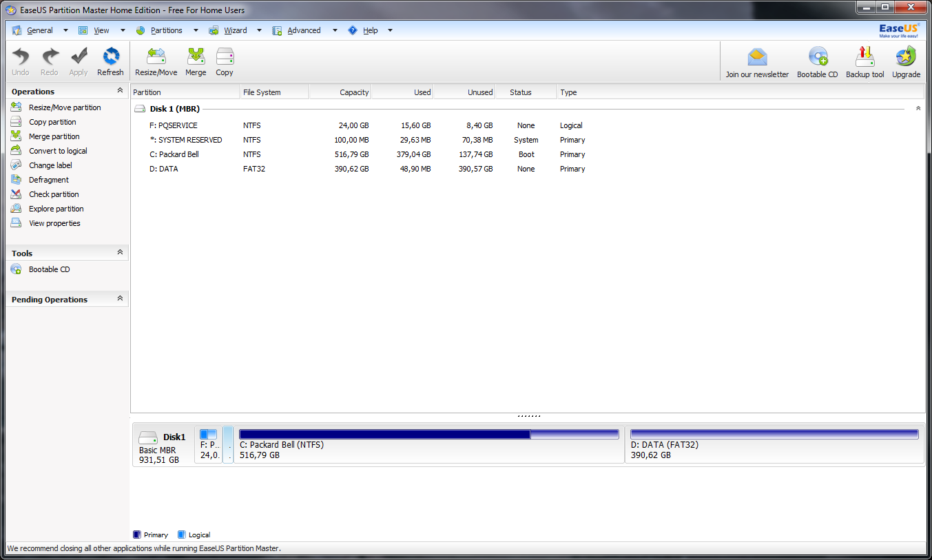Sort by the Type column header
932x560 pixels.
741,92
